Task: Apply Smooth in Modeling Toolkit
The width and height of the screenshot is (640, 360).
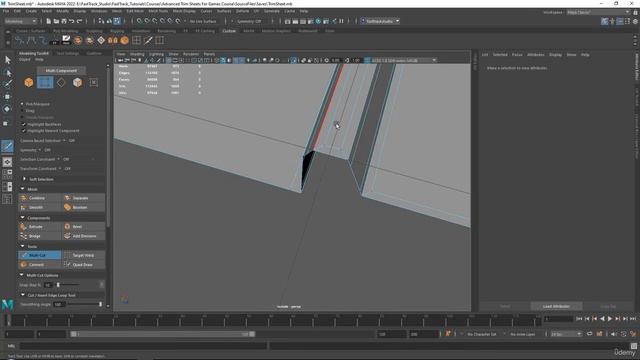Action: tap(40, 207)
